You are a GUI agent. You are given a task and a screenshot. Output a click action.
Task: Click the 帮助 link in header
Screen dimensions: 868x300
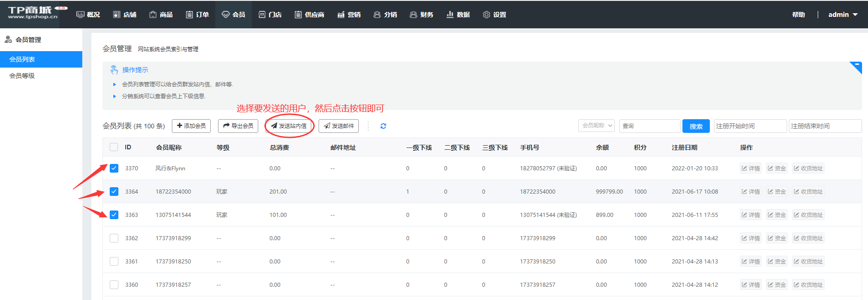click(798, 15)
